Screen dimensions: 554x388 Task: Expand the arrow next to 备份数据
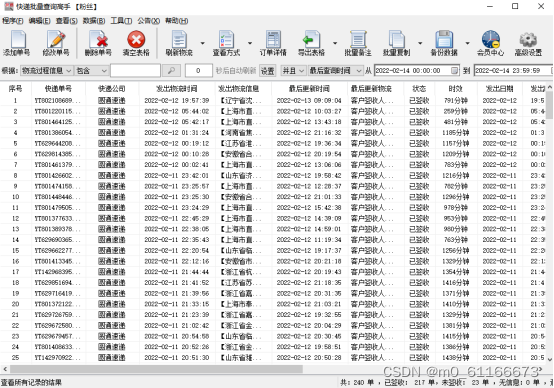point(467,43)
